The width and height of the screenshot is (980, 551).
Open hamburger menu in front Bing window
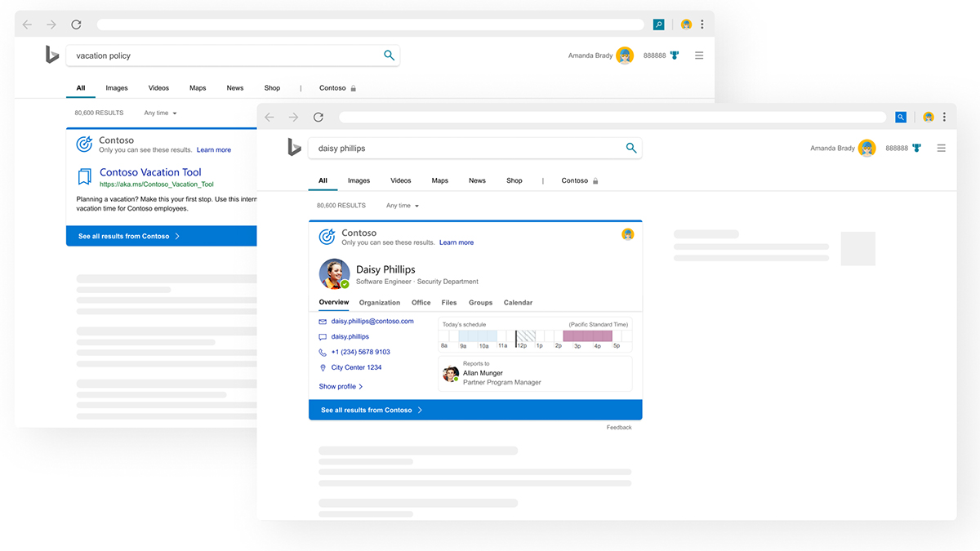[x=942, y=148]
